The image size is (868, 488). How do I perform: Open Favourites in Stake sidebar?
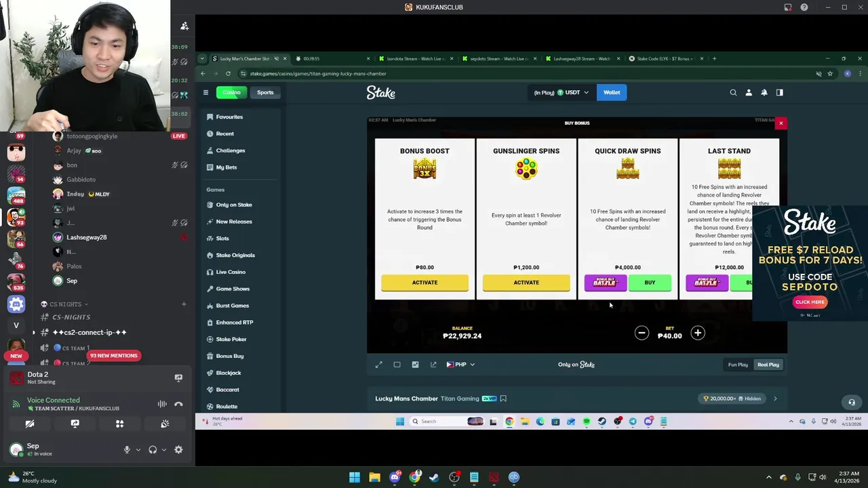[229, 117]
